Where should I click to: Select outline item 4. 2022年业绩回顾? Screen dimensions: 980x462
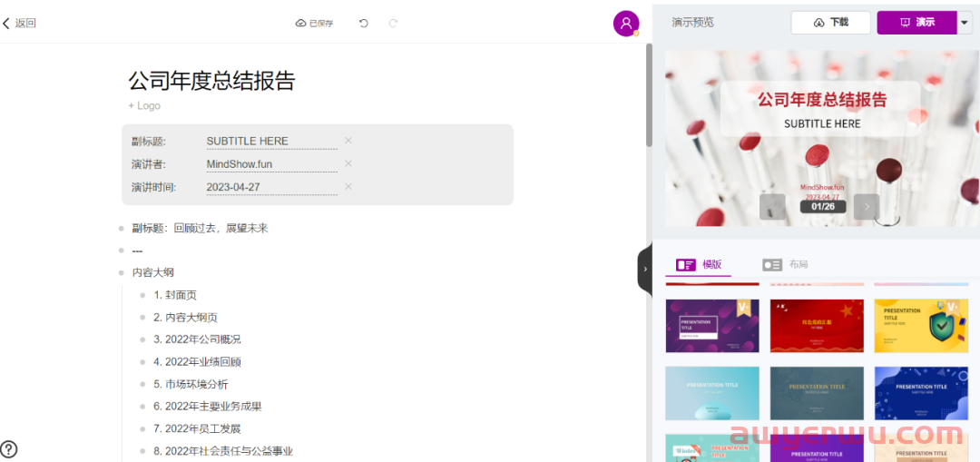coord(198,362)
